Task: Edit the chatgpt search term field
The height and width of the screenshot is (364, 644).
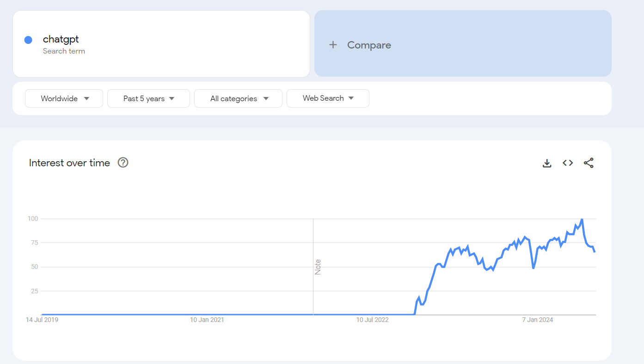Action: (x=161, y=44)
